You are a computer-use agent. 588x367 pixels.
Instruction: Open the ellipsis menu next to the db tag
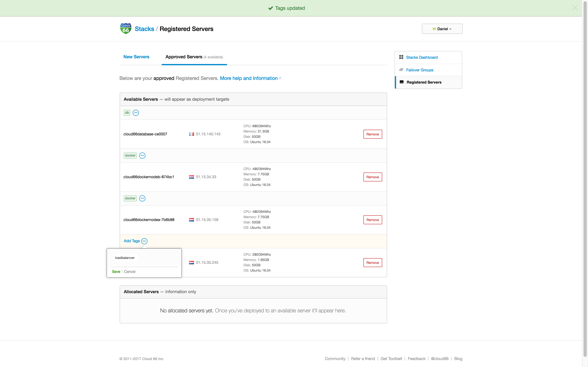click(136, 112)
